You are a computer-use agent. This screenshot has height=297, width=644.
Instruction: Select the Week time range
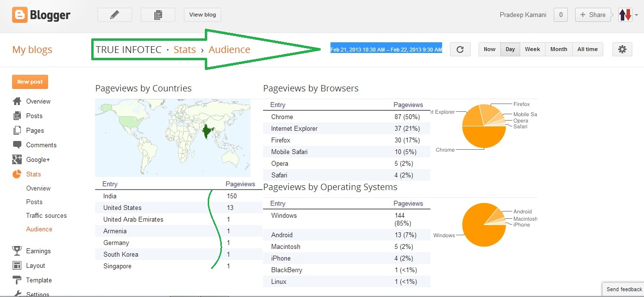click(532, 49)
